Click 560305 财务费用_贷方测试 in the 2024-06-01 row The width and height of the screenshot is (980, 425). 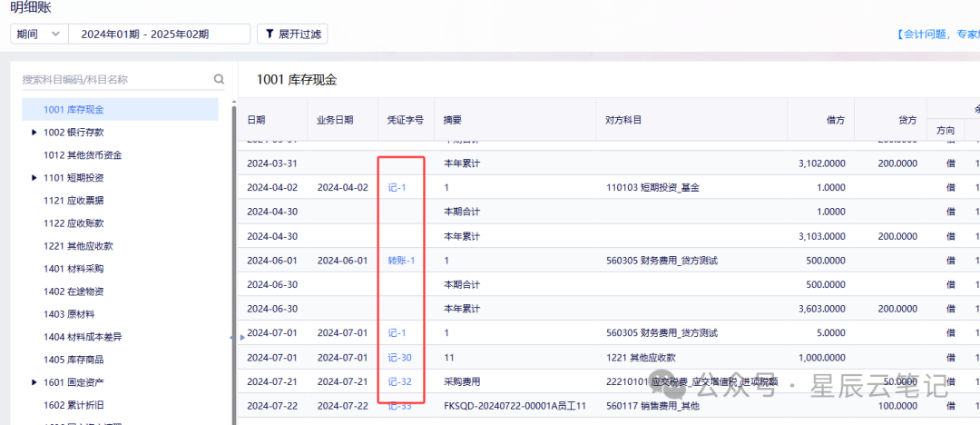coord(661,260)
